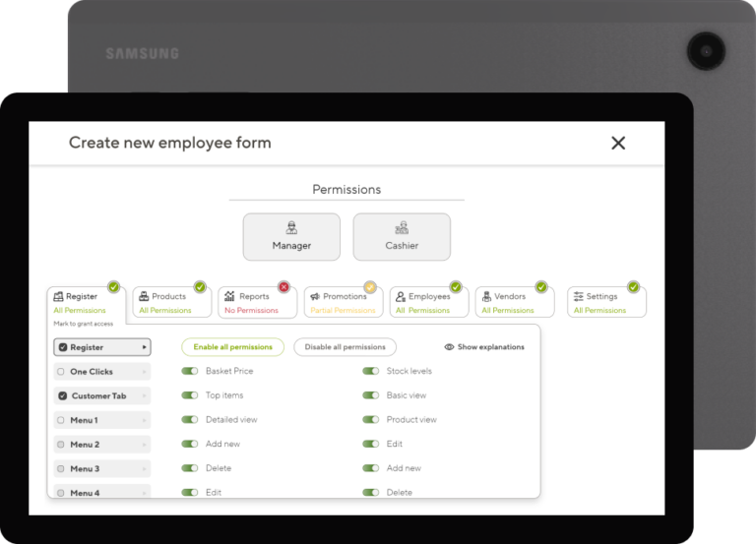Click the Settings sliders icon
Screen dimensions: 756x544
coord(579,296)
